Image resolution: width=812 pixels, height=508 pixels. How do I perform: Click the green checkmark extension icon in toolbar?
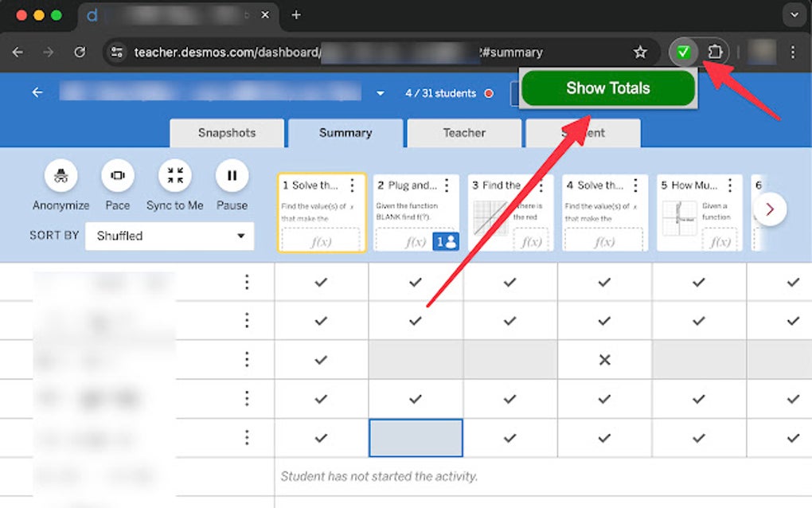pyautogui.click(x=683, y=51)
